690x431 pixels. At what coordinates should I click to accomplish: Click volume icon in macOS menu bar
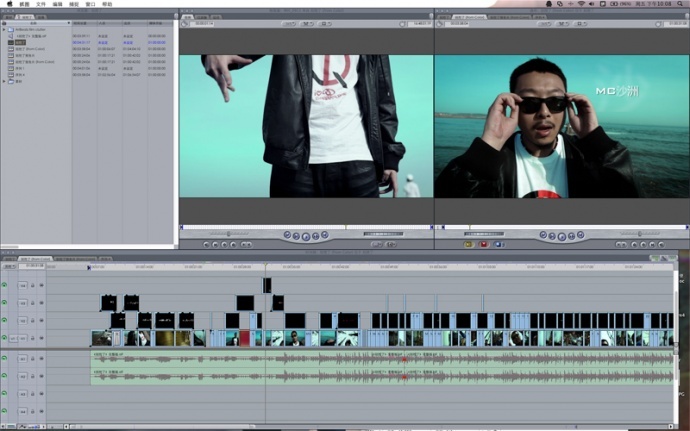click(591, 4)
